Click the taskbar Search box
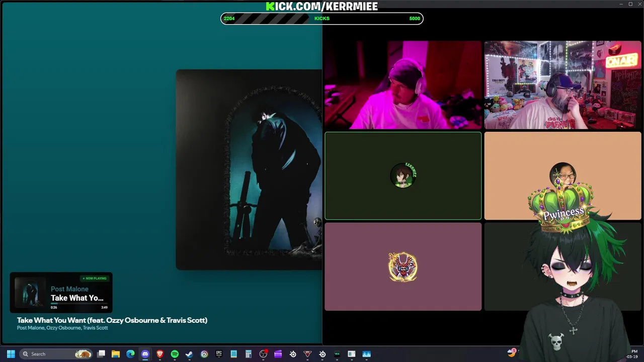Viewport: 644px width, 362px height. 56,354
